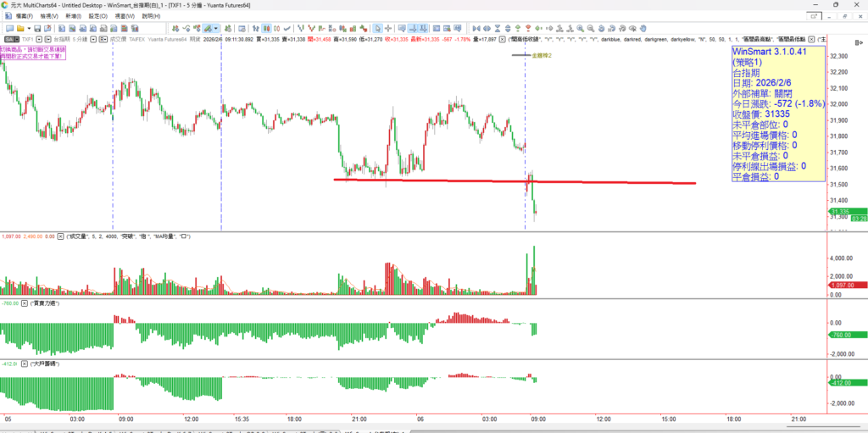Toggle the 買賣力道 indicator box
The height and width of the screenshot is (433, 868).
(25, 303)
